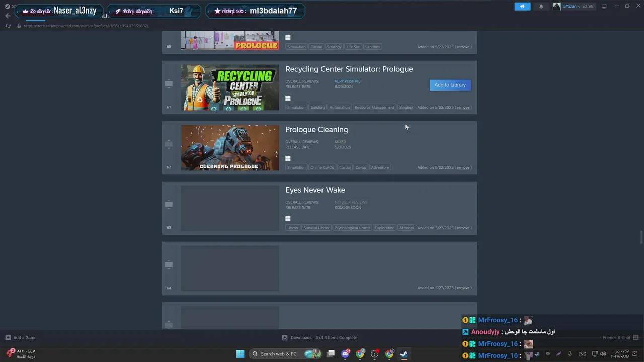Select the Life Sim tag in item 60

353,47
